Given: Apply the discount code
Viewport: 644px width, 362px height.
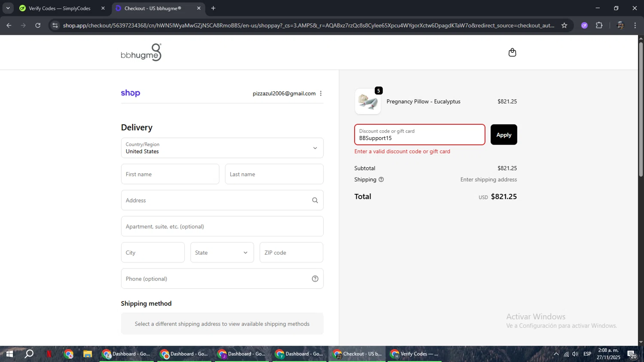Looking at the screenshot, I should click(504, 135).
